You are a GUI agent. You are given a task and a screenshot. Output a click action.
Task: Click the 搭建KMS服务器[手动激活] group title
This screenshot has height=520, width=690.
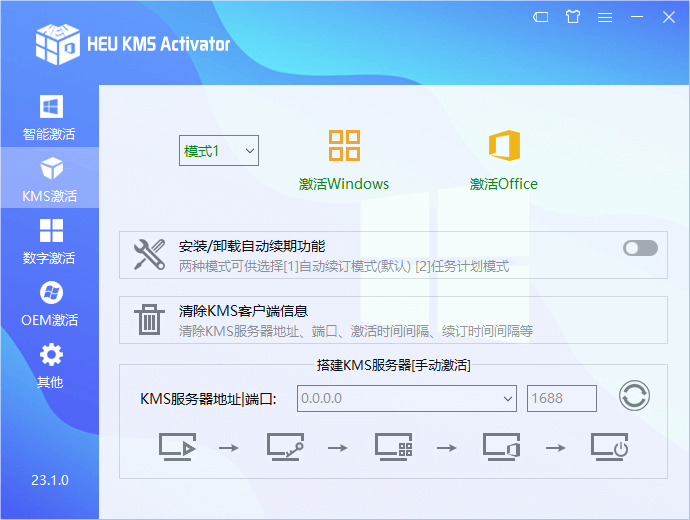(394, 365)
